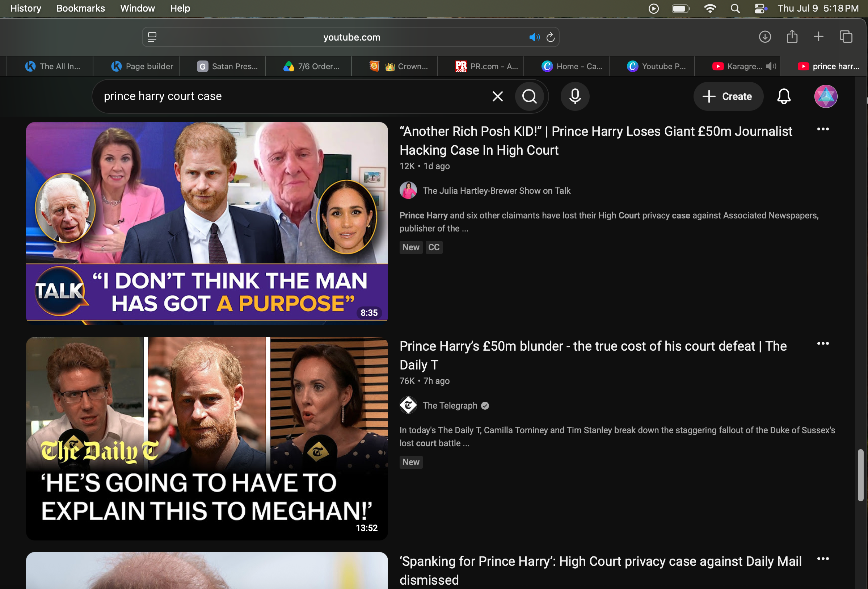Screen dimensions: 868x589
Task: Show Safari downloads
Action: click(765, 37)
